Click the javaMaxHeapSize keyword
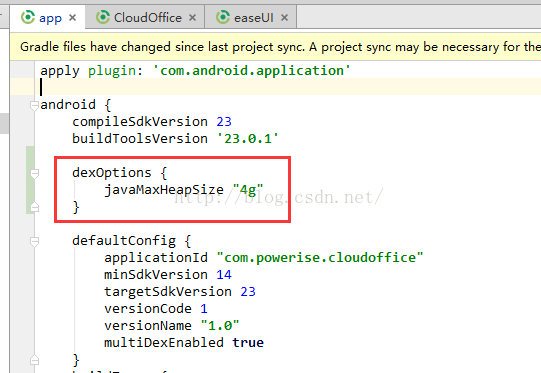This screenshot has height=373, width=541. point(164,190)
